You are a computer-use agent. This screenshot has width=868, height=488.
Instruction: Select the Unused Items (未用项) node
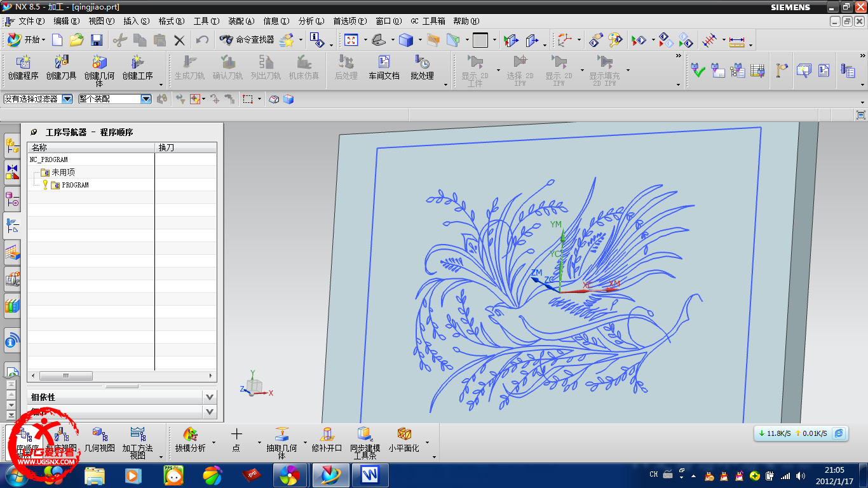(x=63, y=172)
